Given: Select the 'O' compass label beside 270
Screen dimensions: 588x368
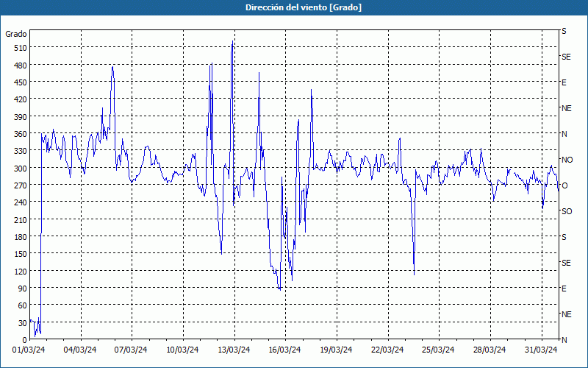Looking at the screenshot, I should (564, 186).
